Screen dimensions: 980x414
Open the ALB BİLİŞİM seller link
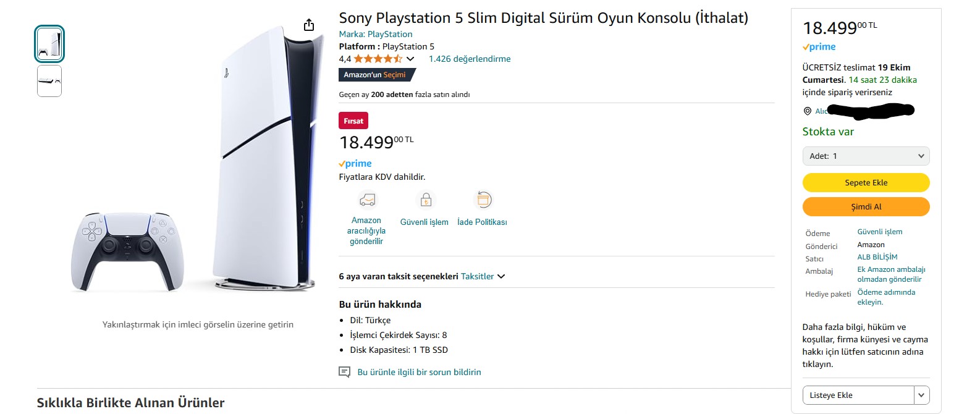click(877, 257)
